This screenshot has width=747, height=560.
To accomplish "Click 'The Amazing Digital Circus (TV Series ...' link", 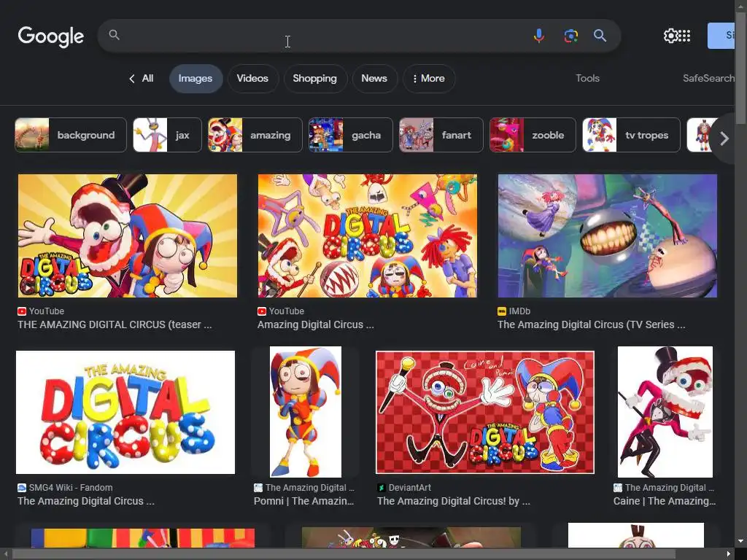I will coord(591,324).
